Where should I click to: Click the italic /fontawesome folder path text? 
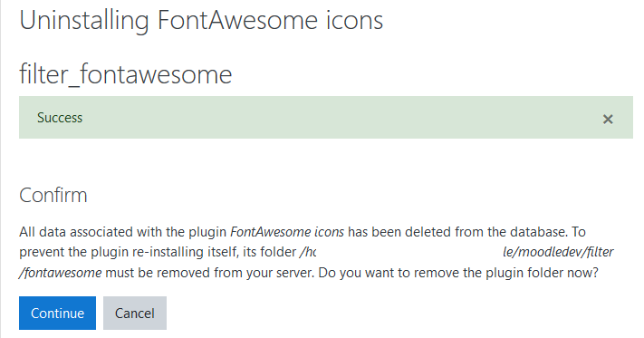click(x=61, y=273)
